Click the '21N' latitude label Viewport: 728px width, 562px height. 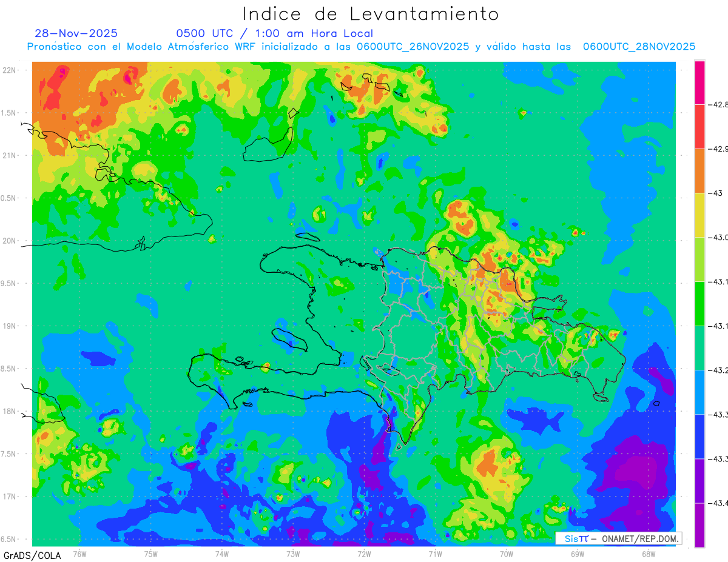coord(9,155)
